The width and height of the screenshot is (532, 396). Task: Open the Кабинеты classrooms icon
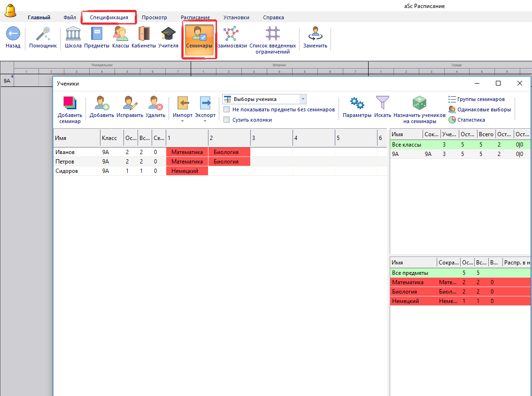pos(144,34)
